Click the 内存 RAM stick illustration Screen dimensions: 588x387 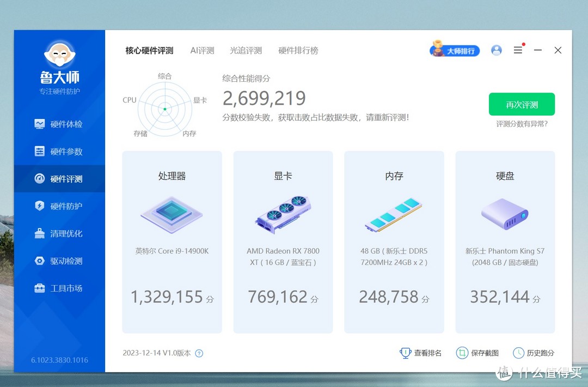point(394,214)
